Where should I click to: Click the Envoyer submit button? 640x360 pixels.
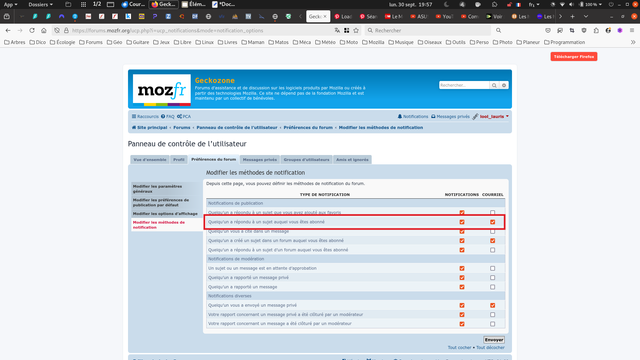pos(494,340)
